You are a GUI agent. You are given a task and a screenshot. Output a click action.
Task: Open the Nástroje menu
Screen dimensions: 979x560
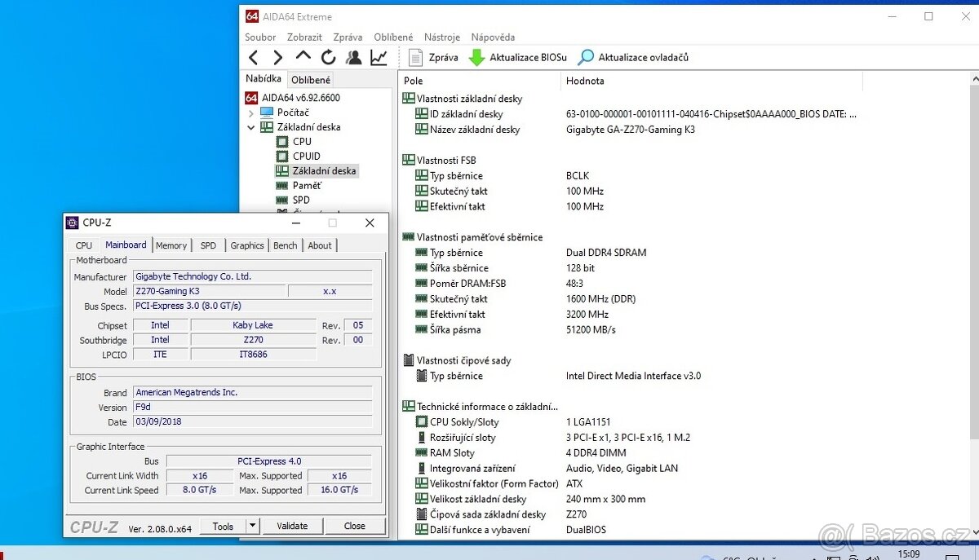(442, 37)
